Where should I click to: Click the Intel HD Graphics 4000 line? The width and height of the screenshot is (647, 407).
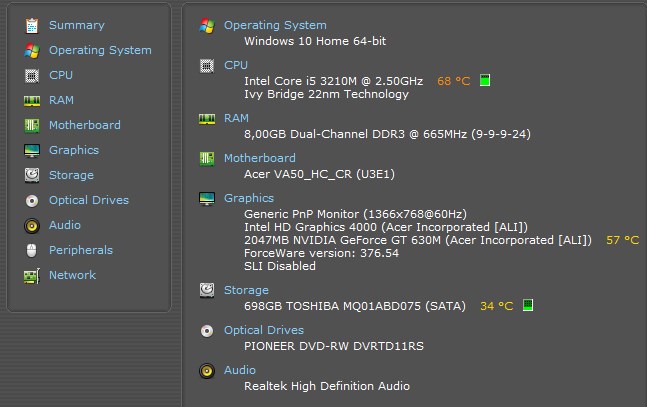tap(386, 227)
